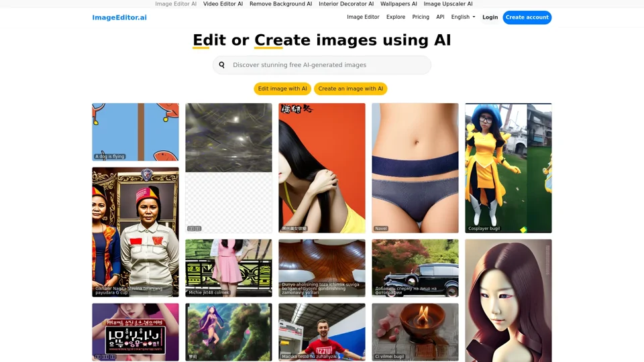Open the gray abstract transparent image thumbnail
The width and height of the screenshot is (644, 362).
(229, 168)
